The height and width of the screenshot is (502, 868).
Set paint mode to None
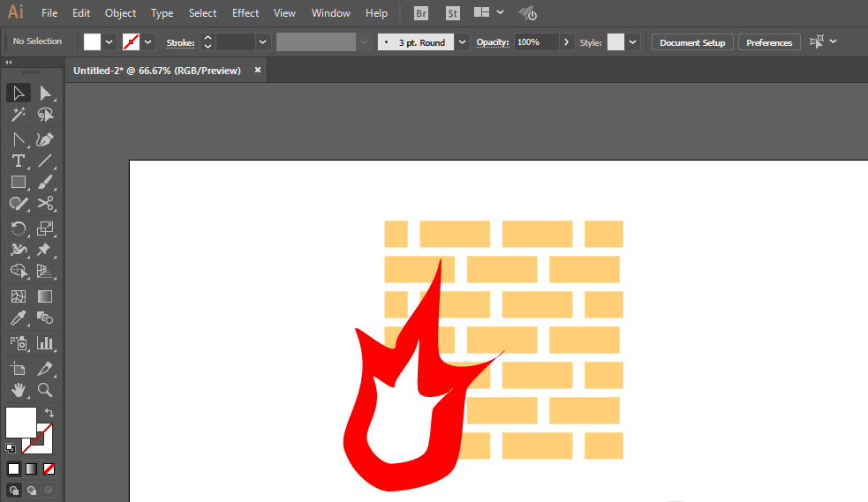(49, 468)
